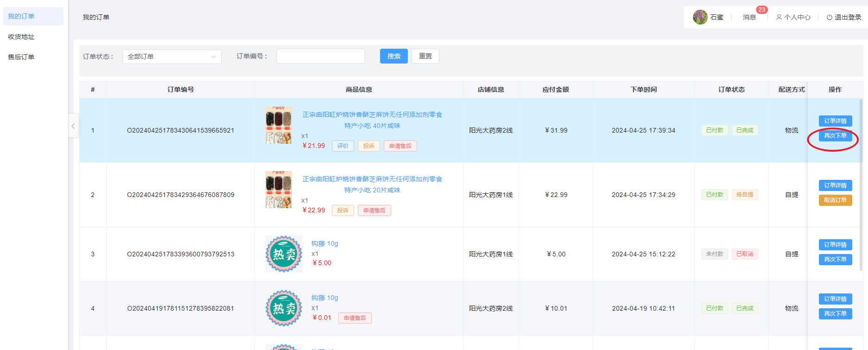The width and height of the screenshot is (868, 350).
Task: Click the 商品信息 column header
Action: pos(359,89)
